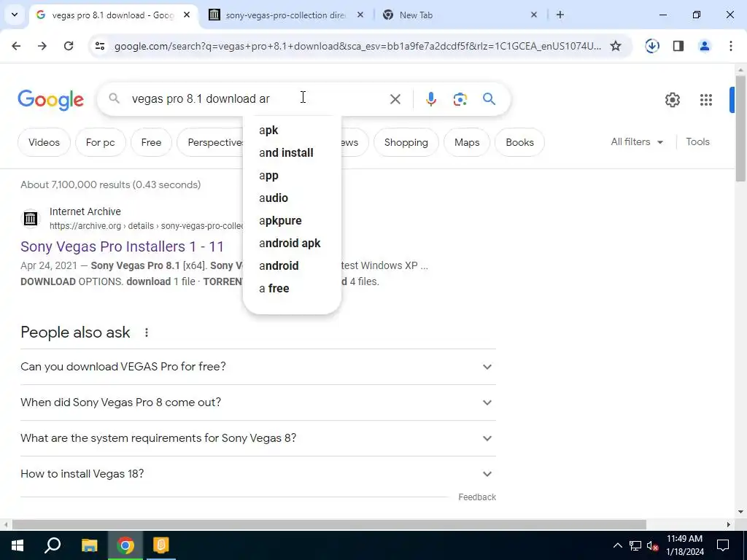Select the 'app' suggestion
747x560 pixels.
292,175
